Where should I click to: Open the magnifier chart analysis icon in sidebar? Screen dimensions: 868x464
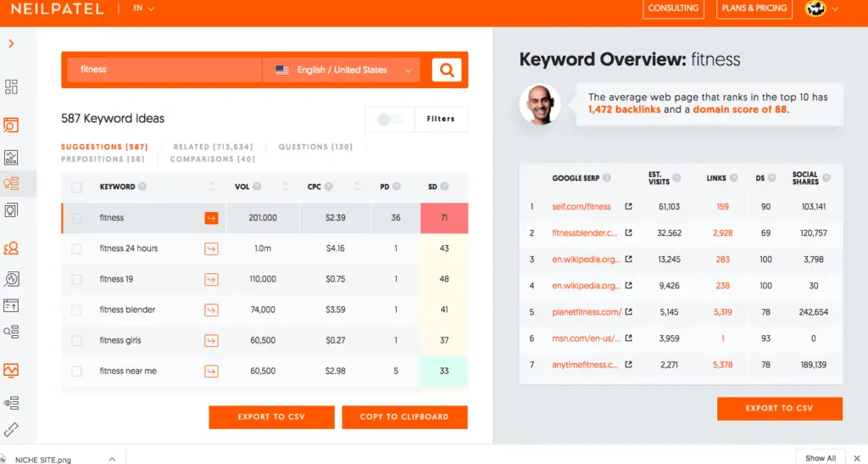(x=11, y=278)
